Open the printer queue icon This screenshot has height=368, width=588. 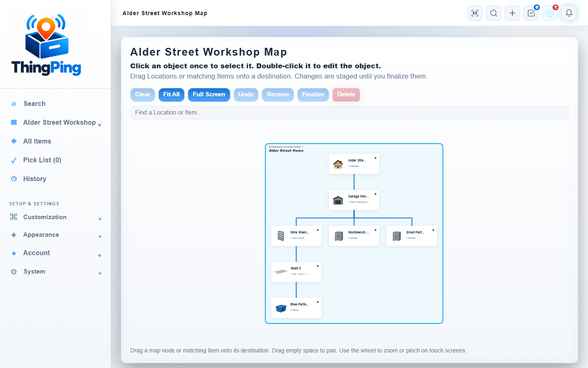(x=550, y=13)
